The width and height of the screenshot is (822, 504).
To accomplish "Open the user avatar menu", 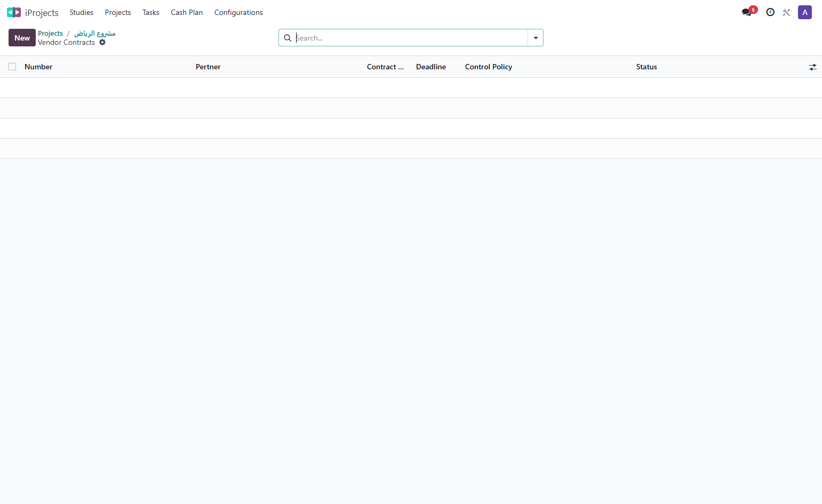I will [805, 12].
